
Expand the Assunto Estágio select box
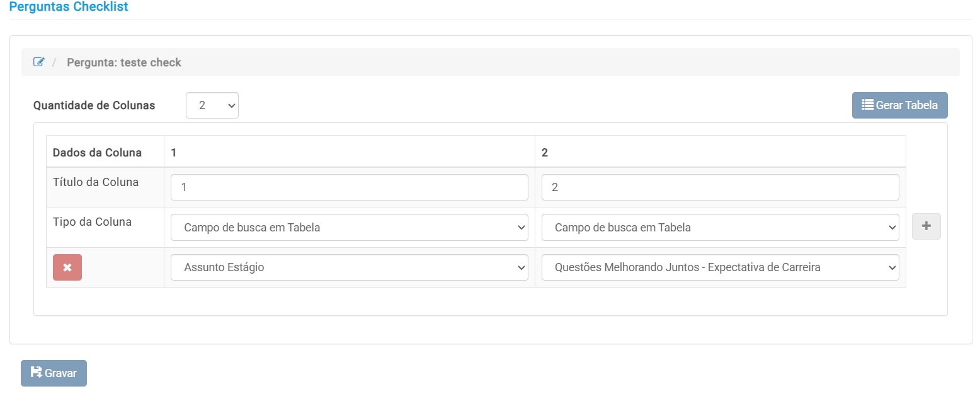tap(350, 267)
